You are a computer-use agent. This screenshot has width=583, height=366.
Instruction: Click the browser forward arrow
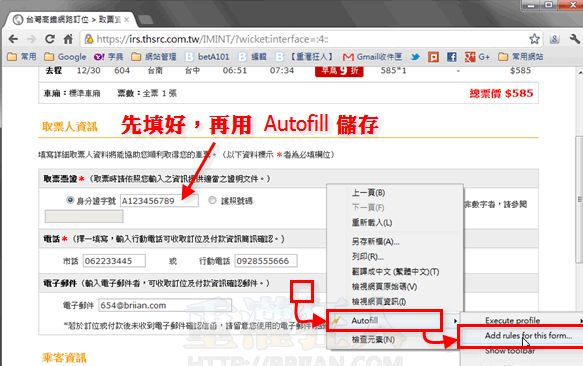[x=32, y=39]
